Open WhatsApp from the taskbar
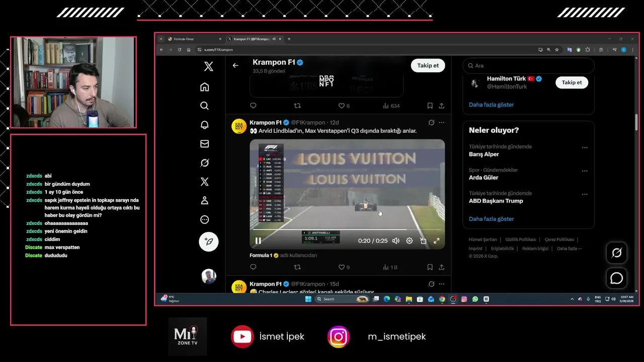 475,299
